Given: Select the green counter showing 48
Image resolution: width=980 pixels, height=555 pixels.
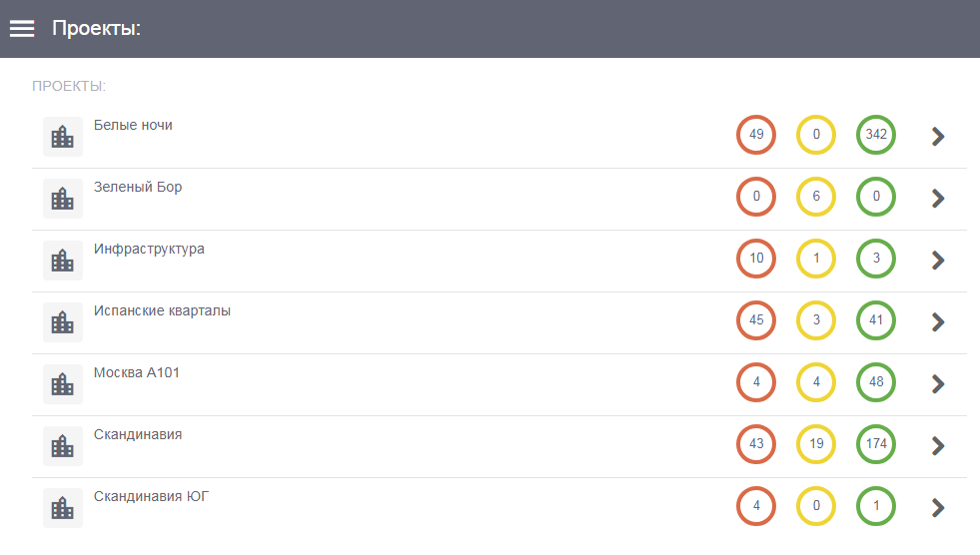Looking at the screenshot, I should [x=876, y=382].
